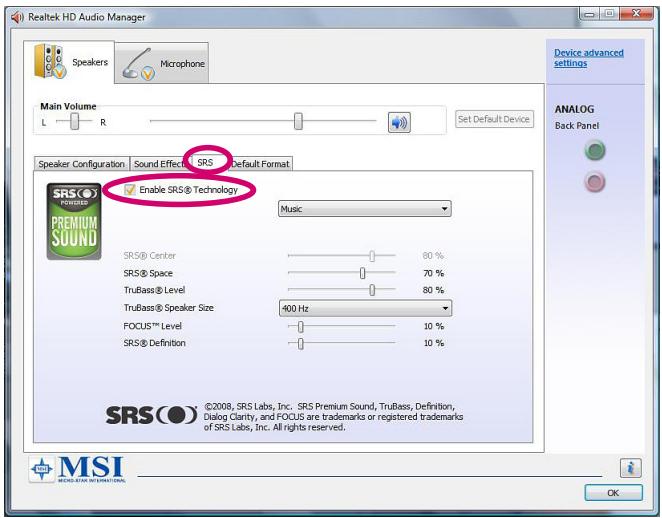The width and height of the screenshot is (662, 518).
Task: Open the Default Format tab
Action: click(x=260, y=164)
